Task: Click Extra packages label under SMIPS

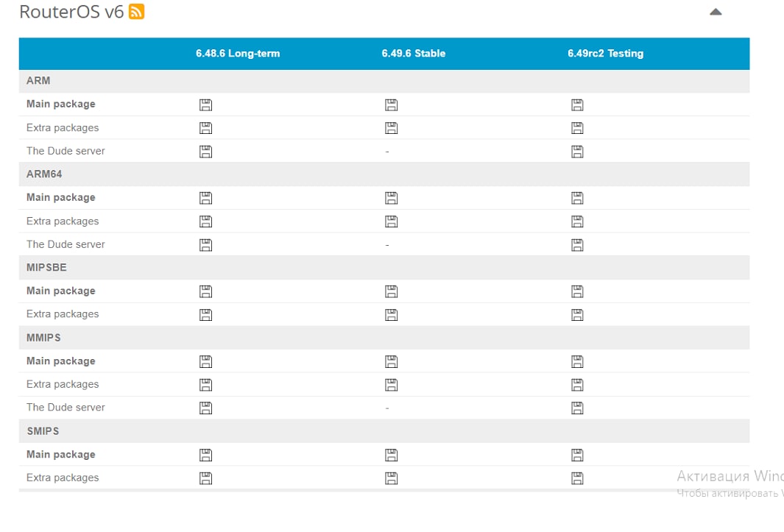Action: click(63, 478)
